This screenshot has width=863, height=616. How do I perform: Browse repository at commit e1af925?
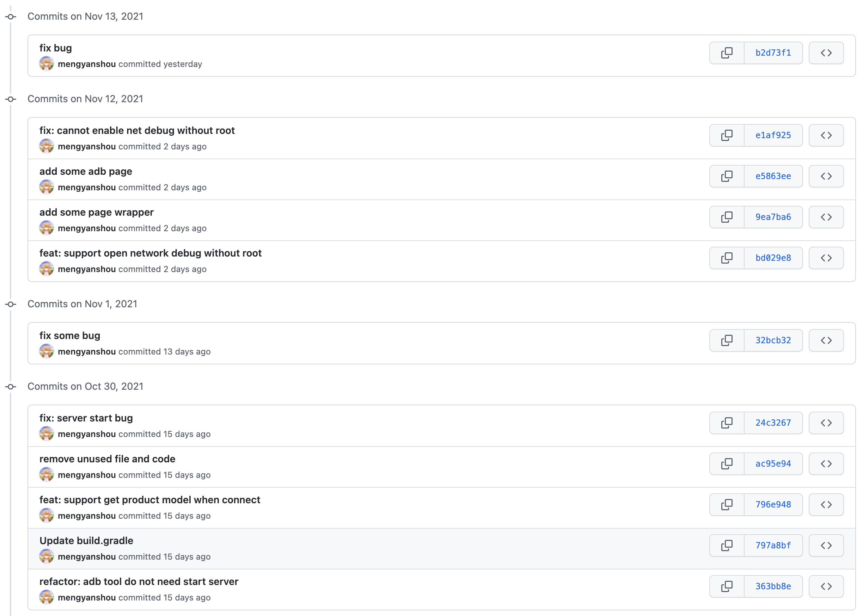(x=826, y=135)
